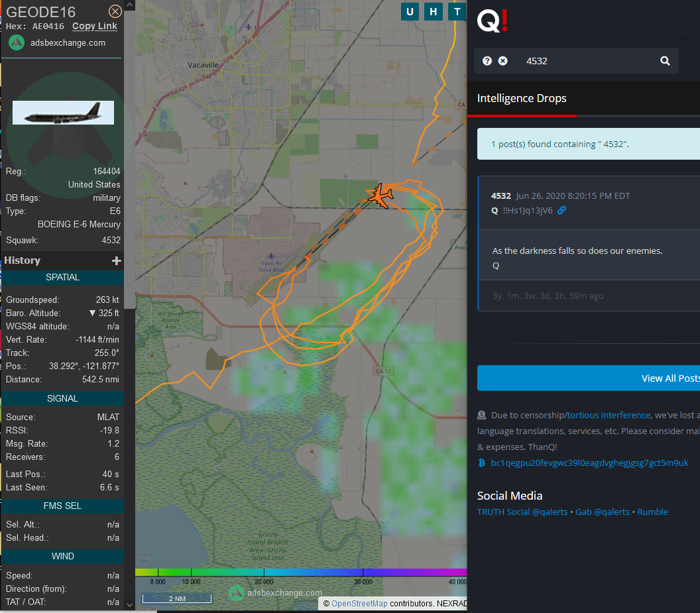
Task: Click the View All Posts button
Action: tap(589, 378)
